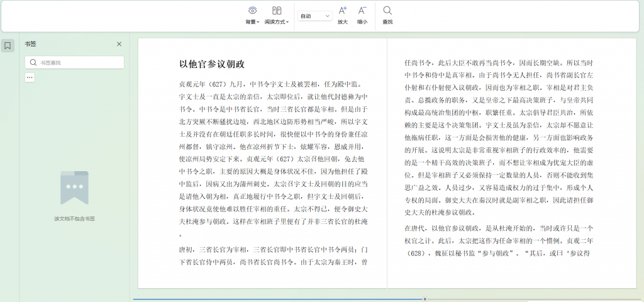Expand the 背景 dropdown arrow
The image size is (644, 302).
[x=258, y=22]
